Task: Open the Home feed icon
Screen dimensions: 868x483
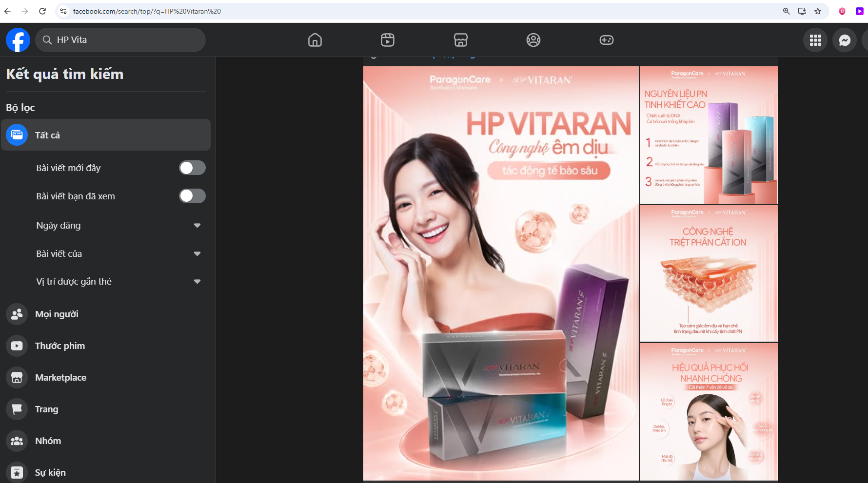Action: (315, 40)
